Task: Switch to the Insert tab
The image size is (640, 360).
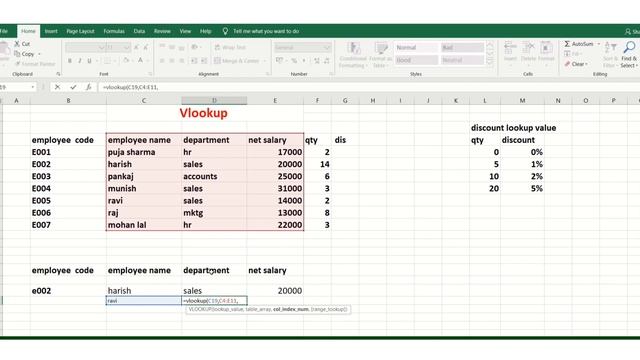Action: [51, 31]
